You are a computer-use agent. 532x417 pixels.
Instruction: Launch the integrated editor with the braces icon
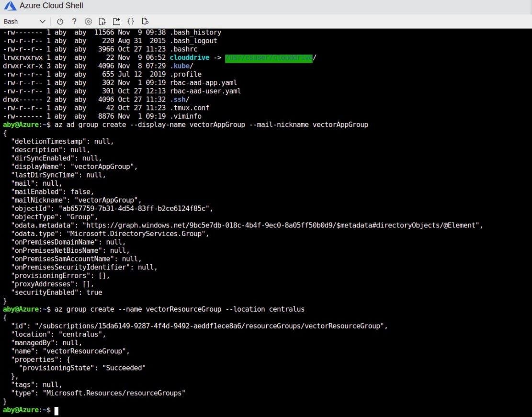click(x=131, y=22)
